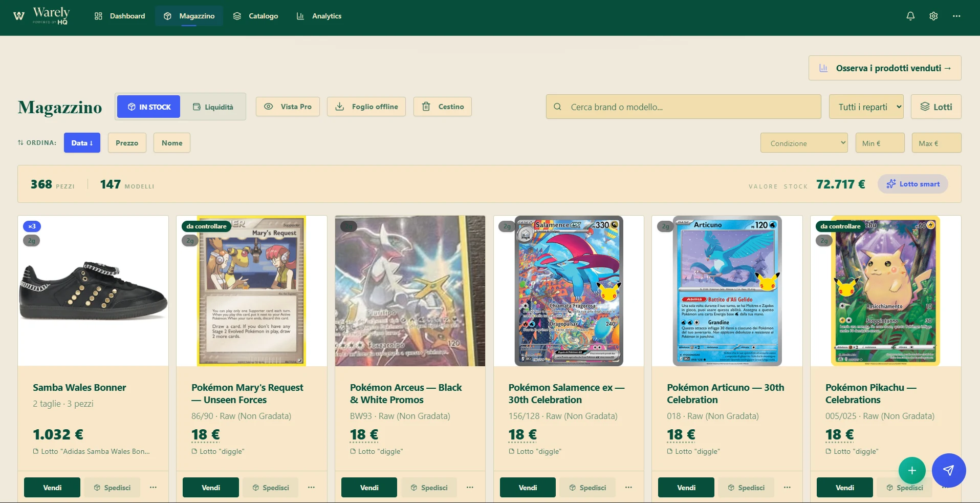Open Lotto "diggle" under Pikachu Celebrations
980x503 pixels.
click(852, 451)
